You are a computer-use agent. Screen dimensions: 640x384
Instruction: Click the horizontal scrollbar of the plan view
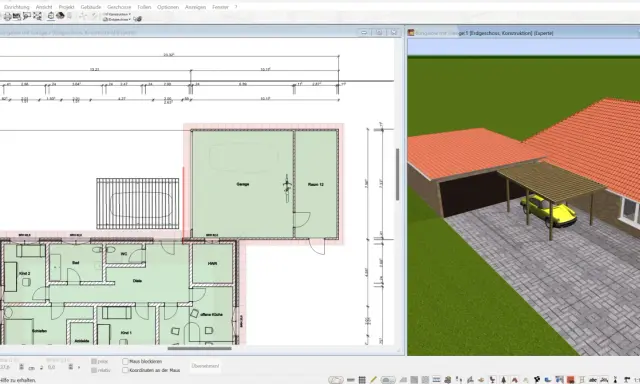point(199,348)
